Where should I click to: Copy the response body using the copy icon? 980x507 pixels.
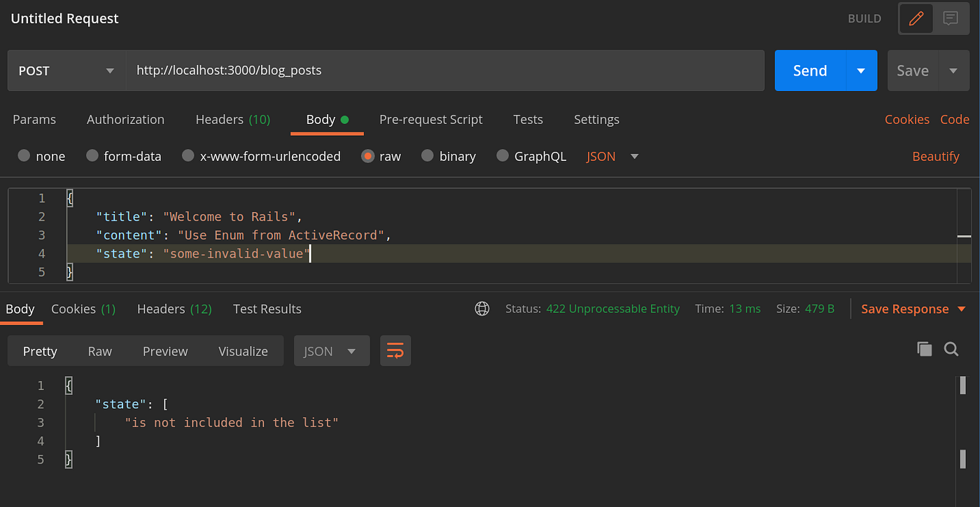pyautogui.click(x=924, y=348)
